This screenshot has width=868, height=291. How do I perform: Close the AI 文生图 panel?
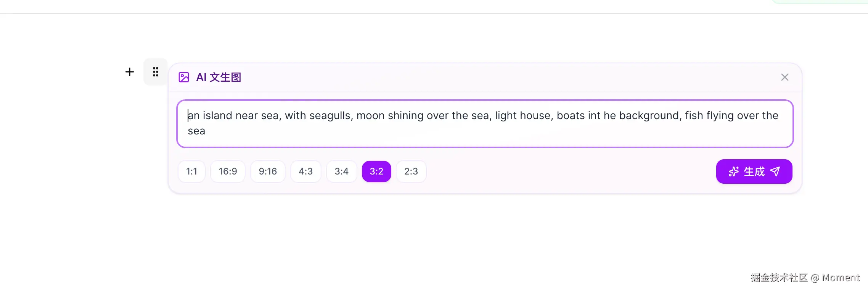point(784,77)
